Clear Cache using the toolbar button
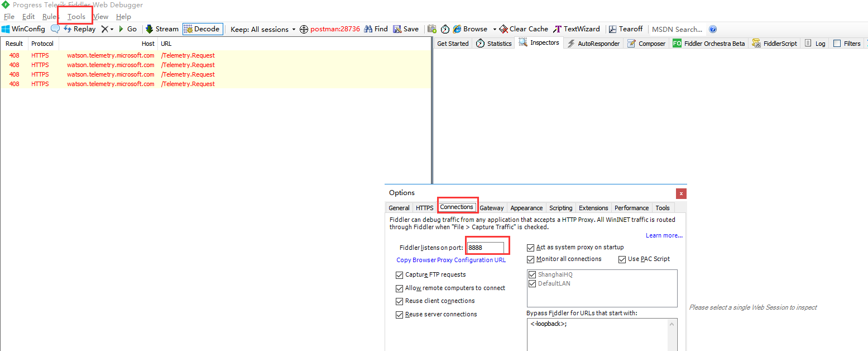868x351 pixels. (x=524, y=29)
